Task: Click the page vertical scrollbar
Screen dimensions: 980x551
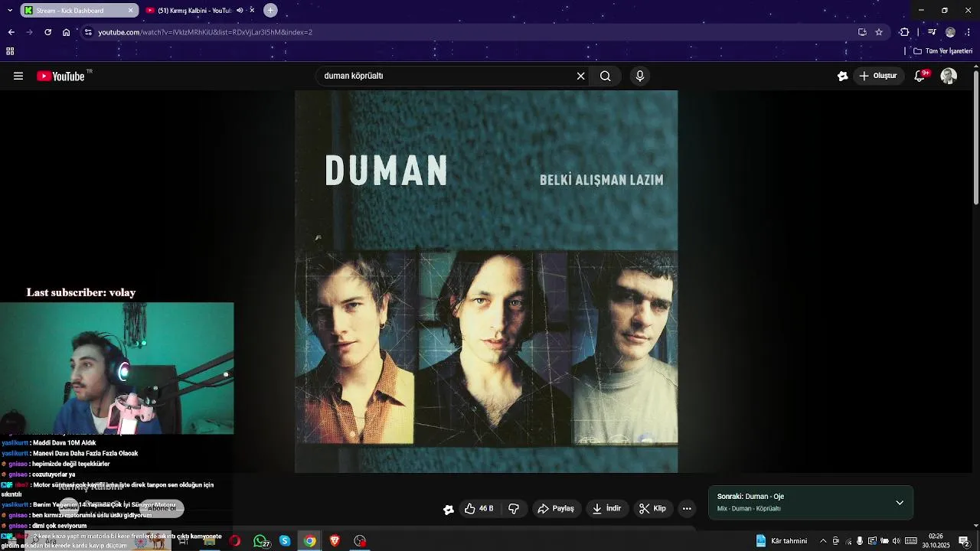Action: [x=975, y=138]
